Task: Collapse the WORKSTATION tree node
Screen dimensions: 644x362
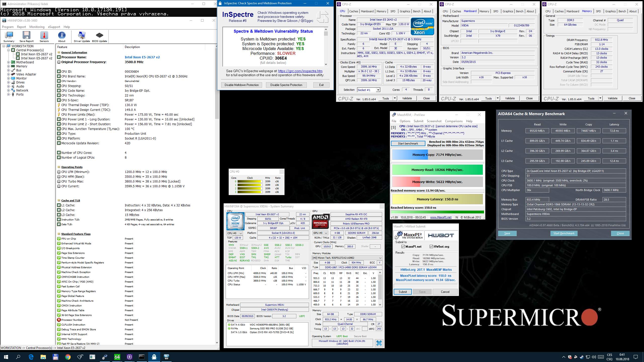Action: pyautogui.click(x=4, y=46)
